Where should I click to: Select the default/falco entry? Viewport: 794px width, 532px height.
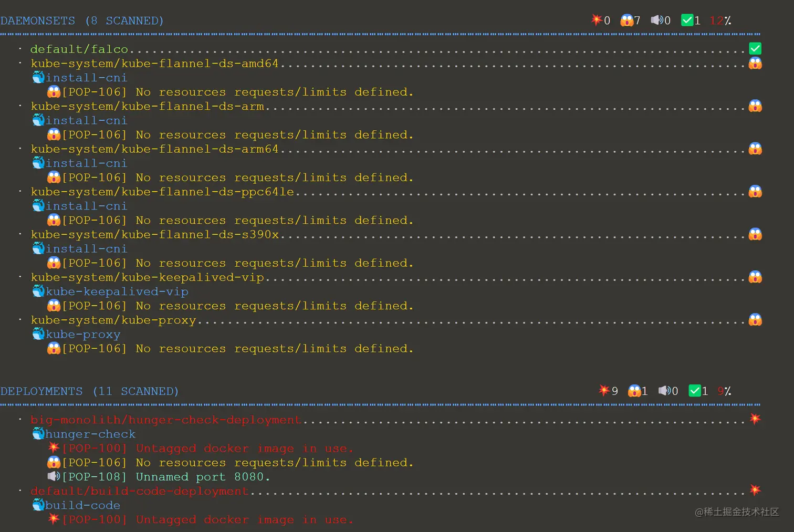coord(79,49)
